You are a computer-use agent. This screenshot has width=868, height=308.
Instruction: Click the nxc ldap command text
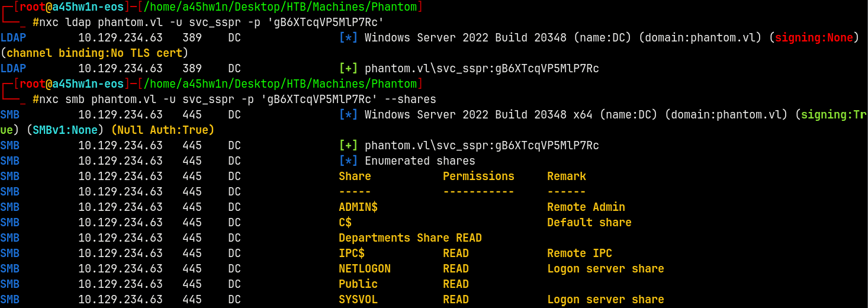(208, 23)
